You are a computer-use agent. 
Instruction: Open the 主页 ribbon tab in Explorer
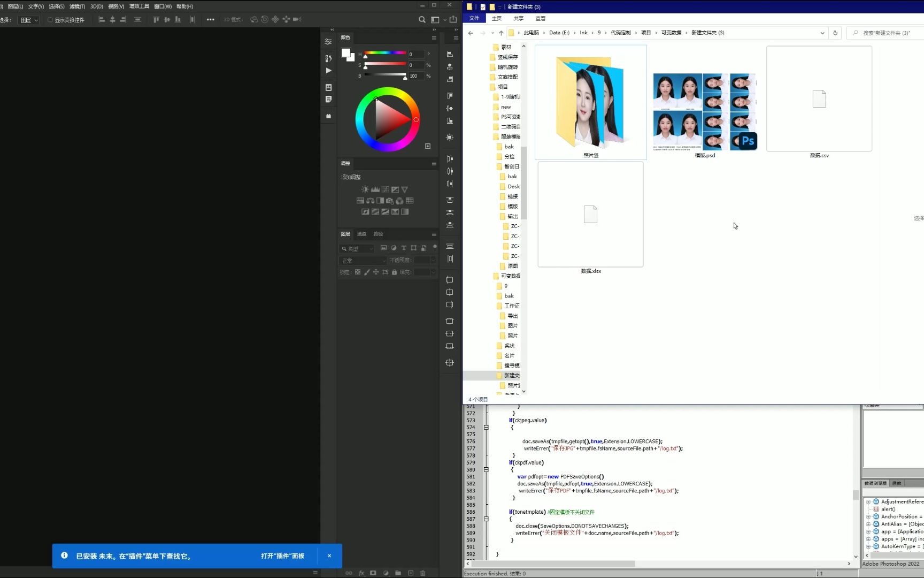pyautogui.click(x=497, y=18)
